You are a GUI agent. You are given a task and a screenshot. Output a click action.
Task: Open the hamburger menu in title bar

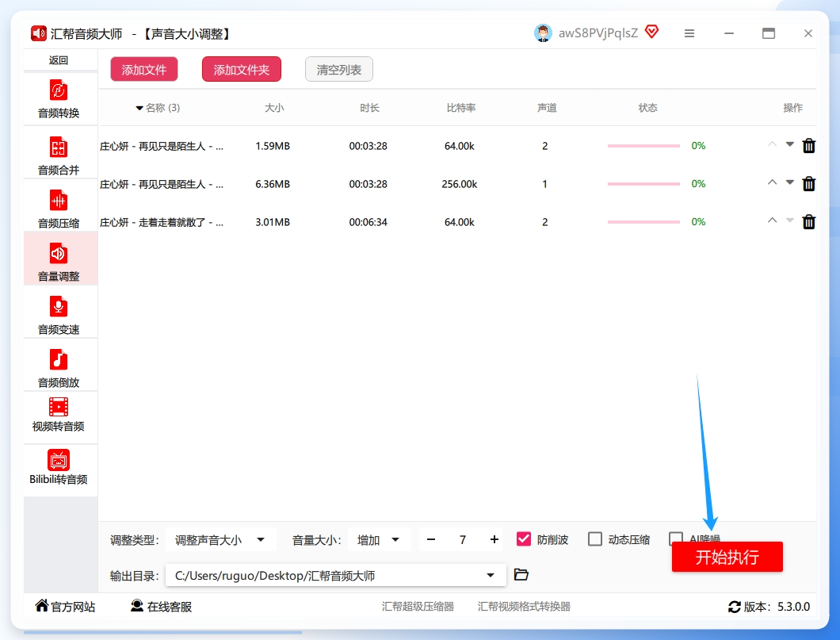point(689,33)
